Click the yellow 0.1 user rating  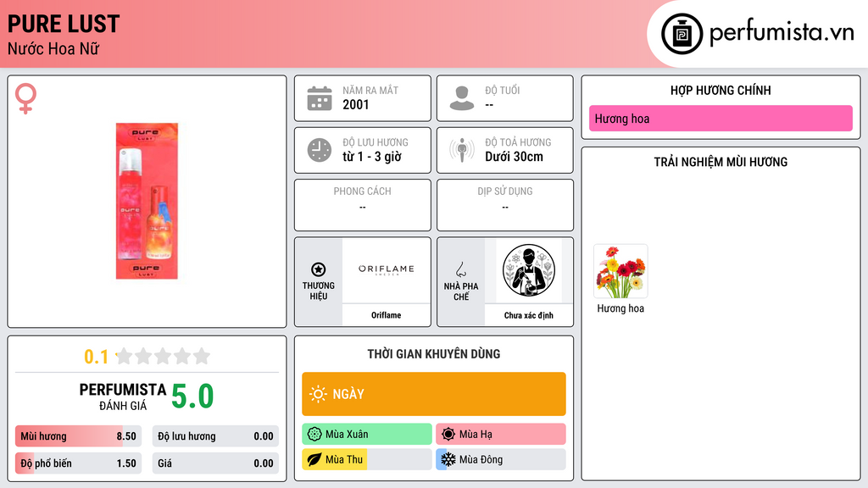coord(96,357)
